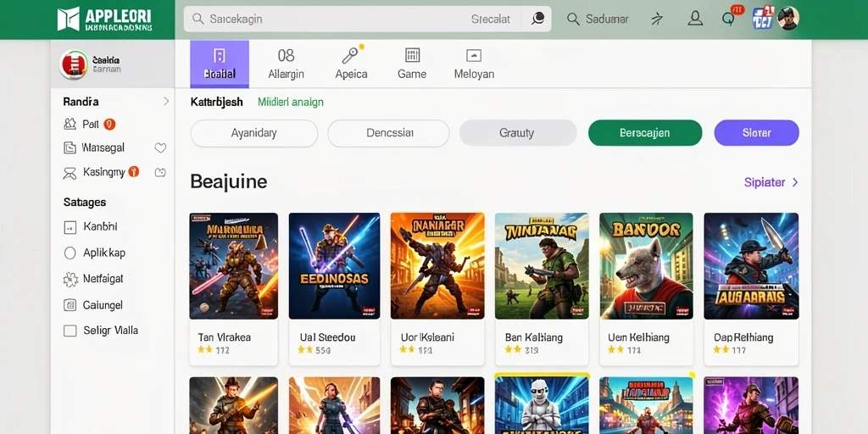The width and height of the screenshot is (868, 434).
Task: Click the Gaiungel sidebar icon
Action: point(70,304)
